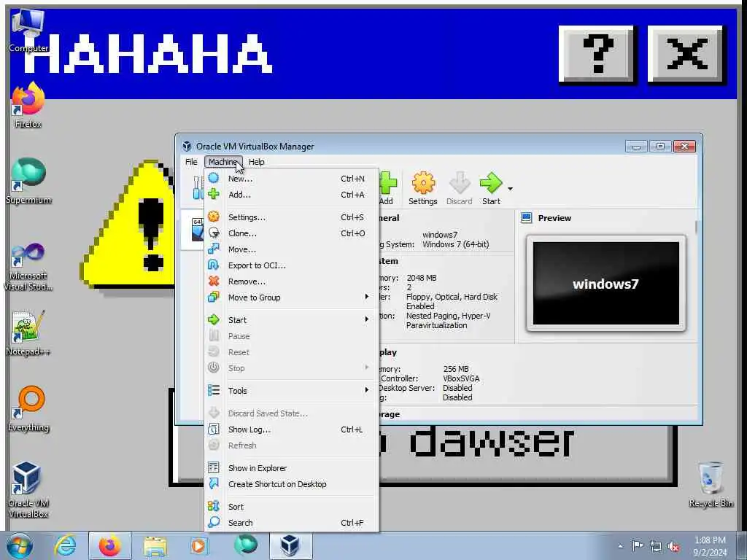Open Windows Explorer folder on taskbar

tap(155, 545)
